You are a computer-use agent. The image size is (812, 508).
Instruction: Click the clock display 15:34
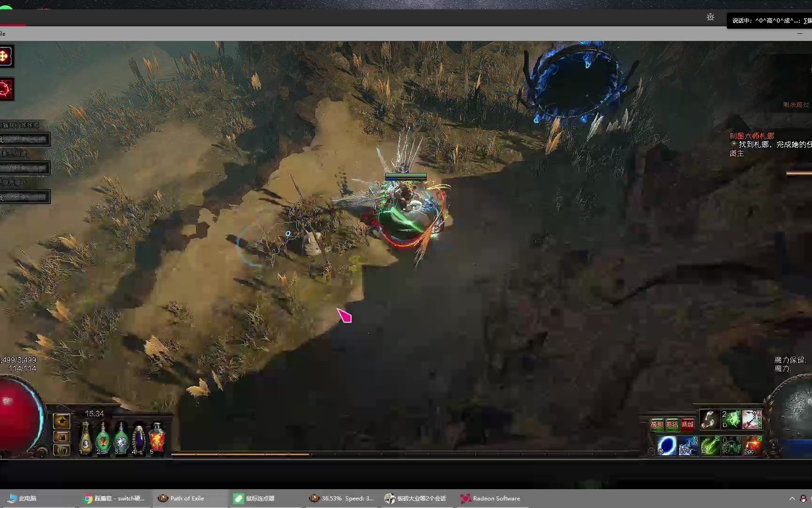[x=94, y=413]
